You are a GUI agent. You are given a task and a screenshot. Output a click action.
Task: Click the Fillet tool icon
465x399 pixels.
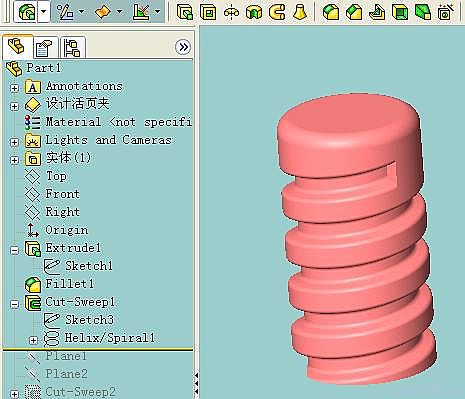point(331,12)
